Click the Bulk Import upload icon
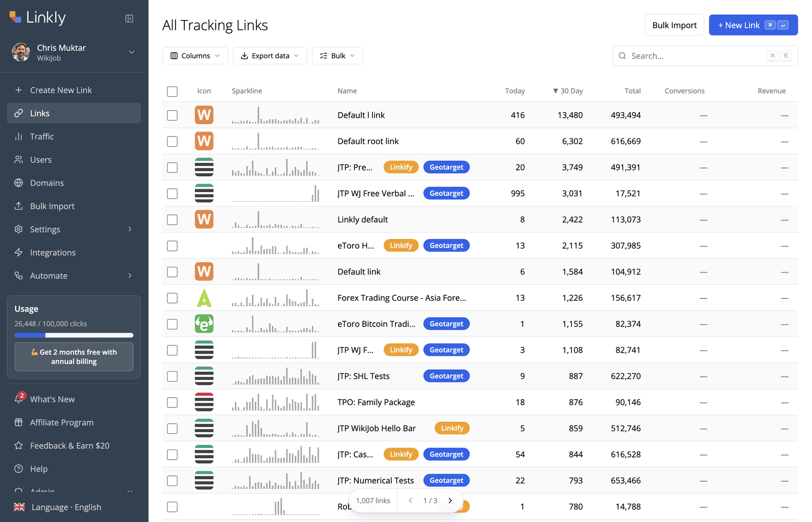Screen dimensions: 812x522 click(19, 206)
